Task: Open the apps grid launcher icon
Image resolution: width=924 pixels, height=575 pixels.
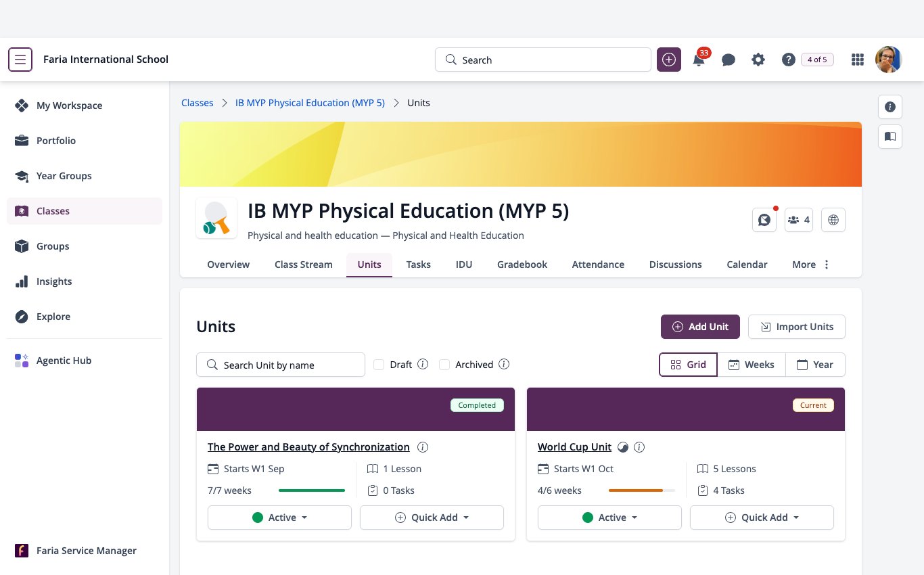Action: pos(858,60)
